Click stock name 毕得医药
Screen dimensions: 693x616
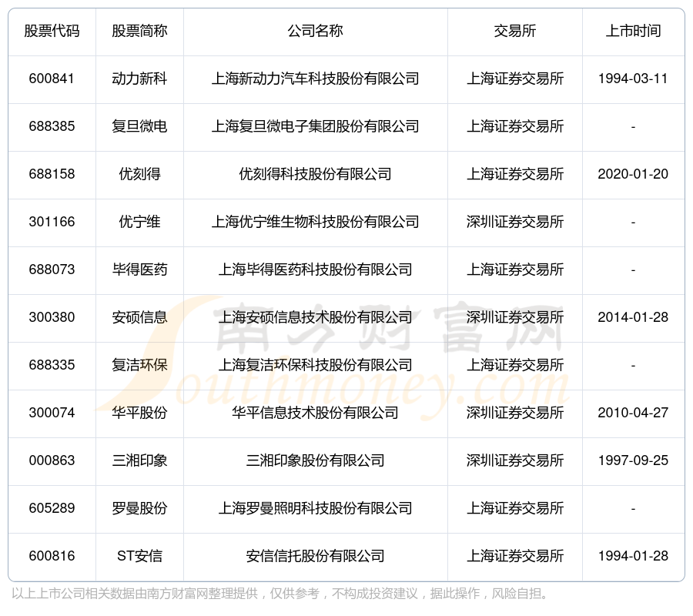click(139, 269)
